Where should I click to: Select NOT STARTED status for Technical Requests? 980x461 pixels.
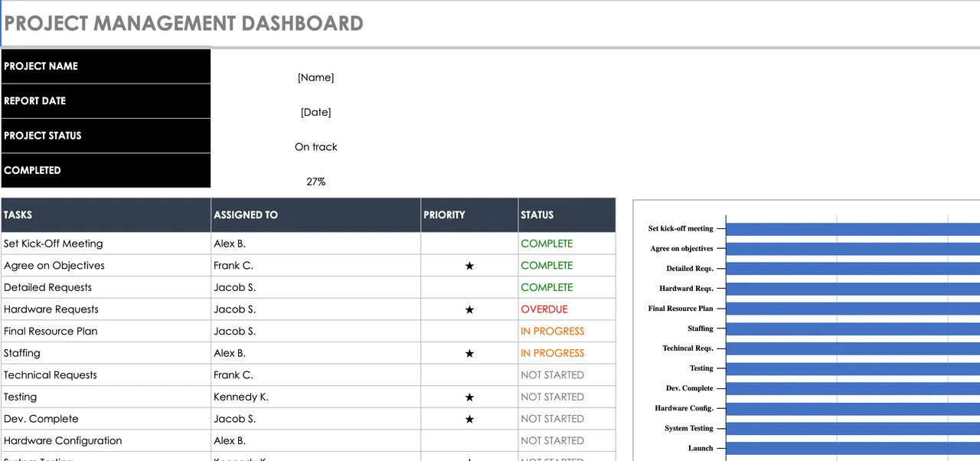tap(567, 375)
